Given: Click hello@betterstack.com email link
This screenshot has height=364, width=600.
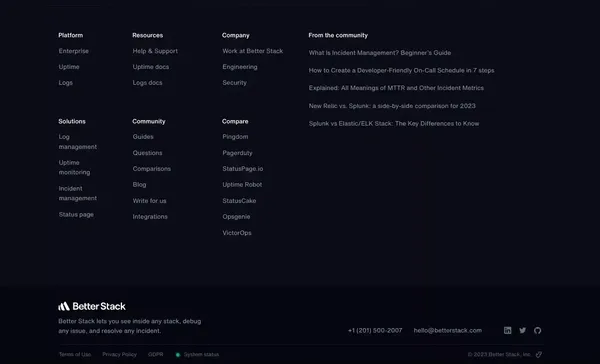Looking at the screenshot, I should pos(448,330).
